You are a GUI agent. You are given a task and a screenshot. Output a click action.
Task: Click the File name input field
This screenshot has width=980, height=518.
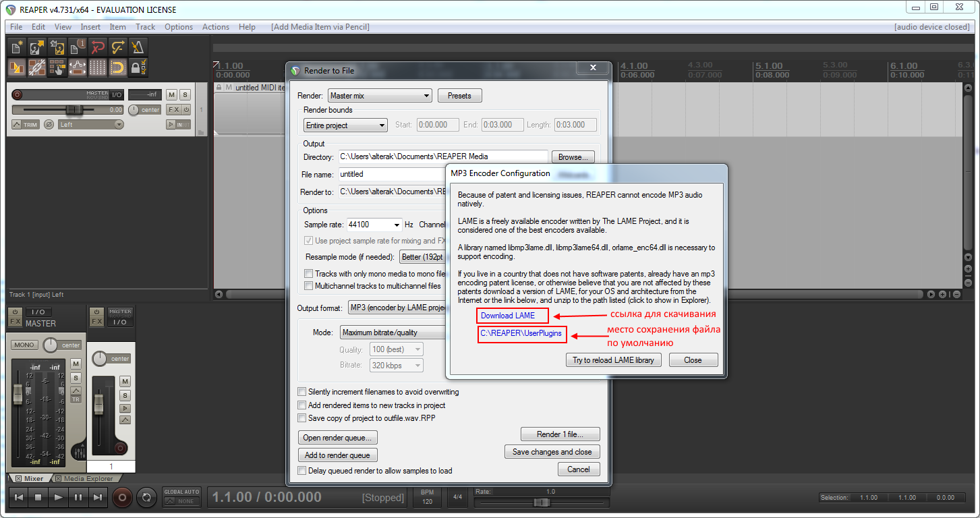(x=391, y=174)
